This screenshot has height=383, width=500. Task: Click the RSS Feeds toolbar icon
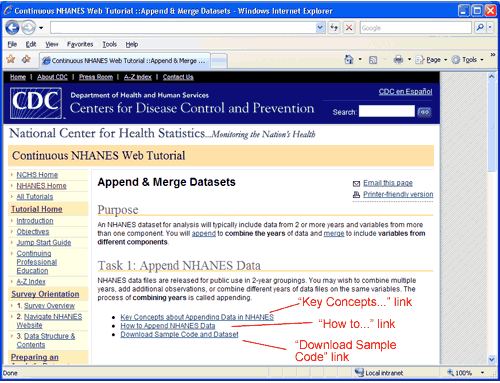[x=373, y=60]
